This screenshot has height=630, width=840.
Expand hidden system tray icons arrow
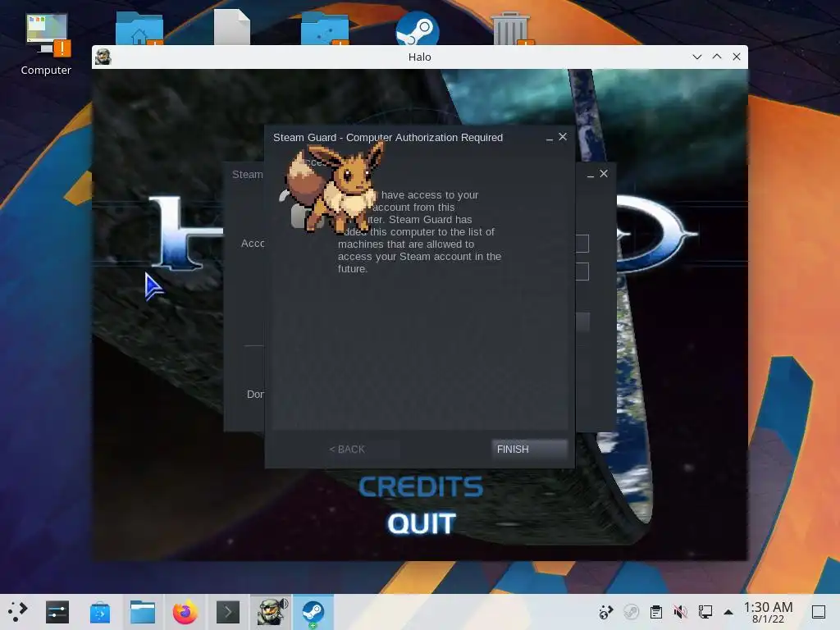(728, 612)
